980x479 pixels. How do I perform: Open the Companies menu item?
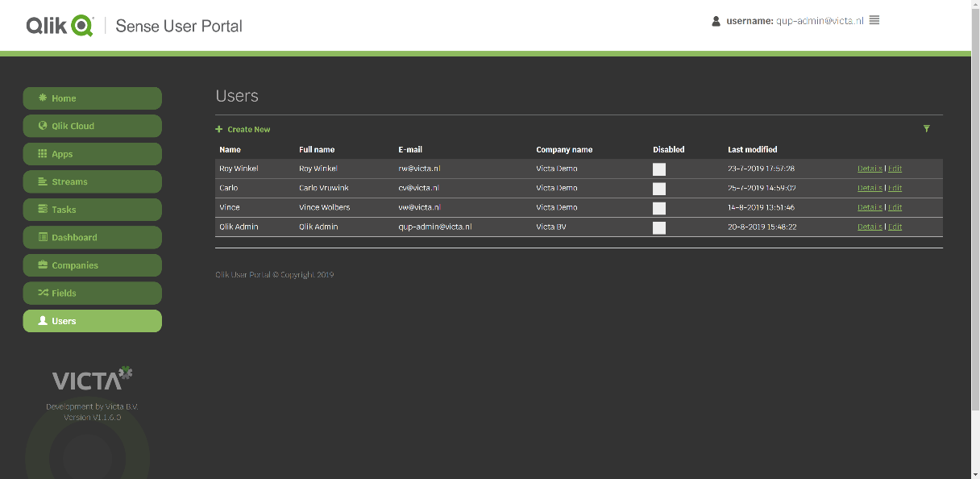(x=93, y=265)
